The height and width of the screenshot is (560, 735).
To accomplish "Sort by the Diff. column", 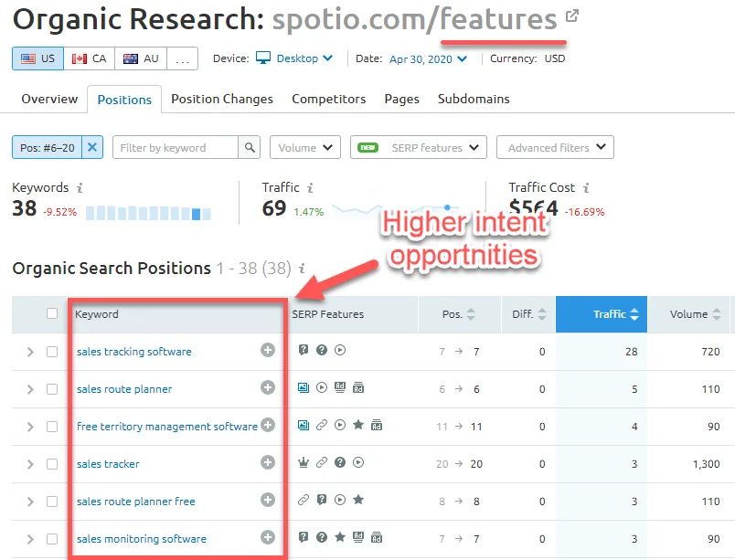I will [x=529, y=314].
